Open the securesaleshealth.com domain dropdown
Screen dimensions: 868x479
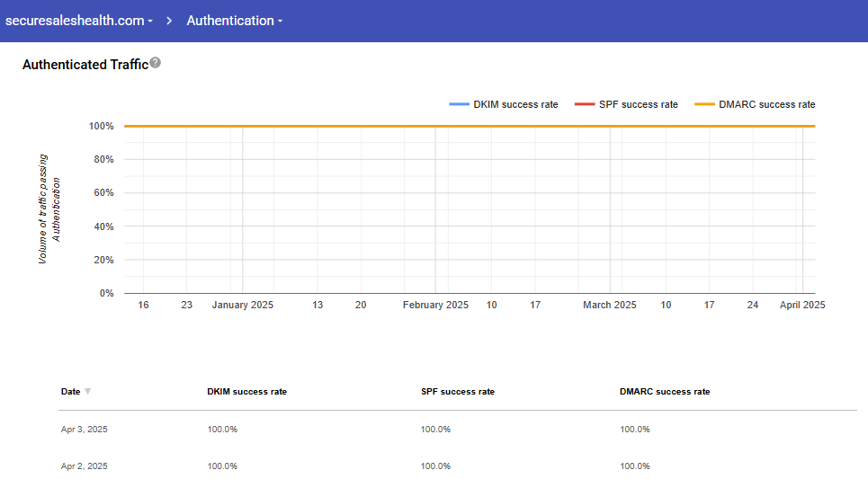tap(79, 21)
